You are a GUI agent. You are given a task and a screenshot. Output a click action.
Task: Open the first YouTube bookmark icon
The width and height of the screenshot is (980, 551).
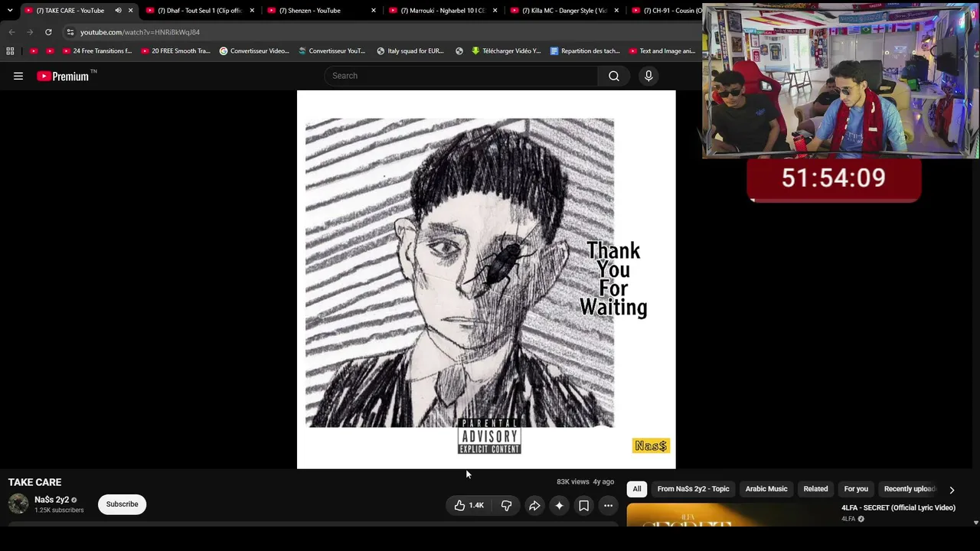click(34, 51)
